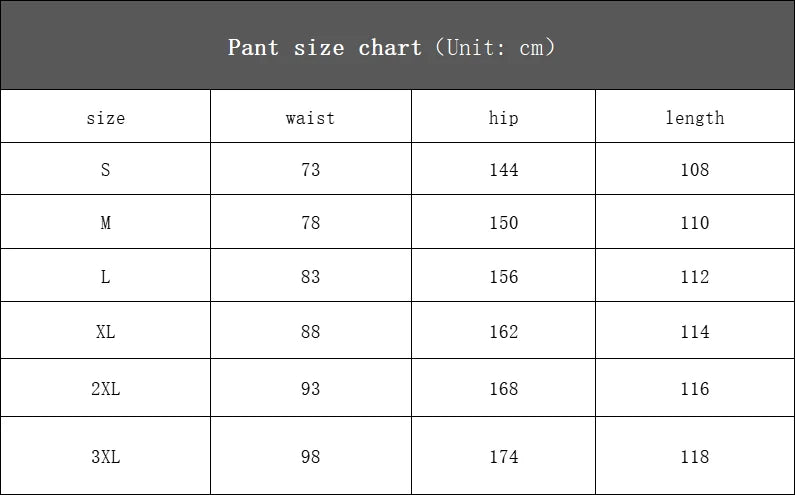Click length value 110 for size M
Viewport: 795px width, 495px height.
pos(695,223)
